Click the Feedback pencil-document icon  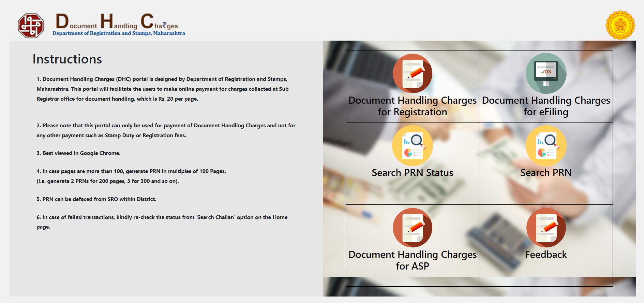[546, 228]
